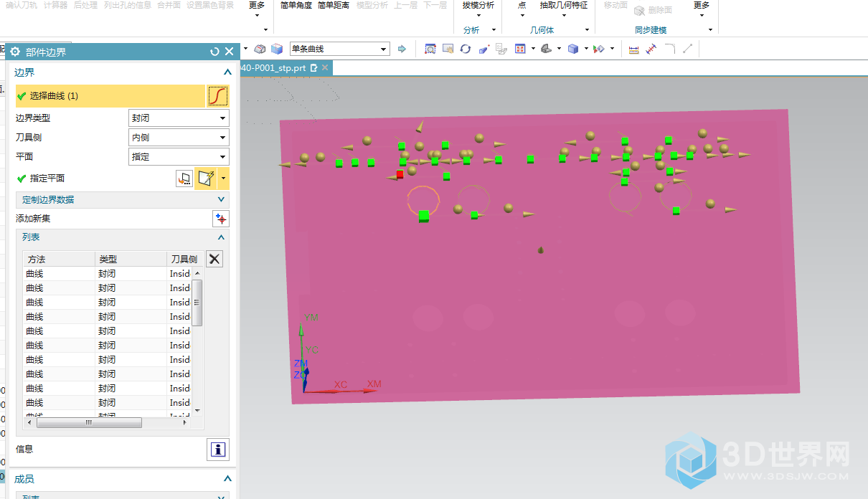Viewport: 868px width, 499px height.
Task: Click the perspective/paint view icon
Action: tap(483, 49)
